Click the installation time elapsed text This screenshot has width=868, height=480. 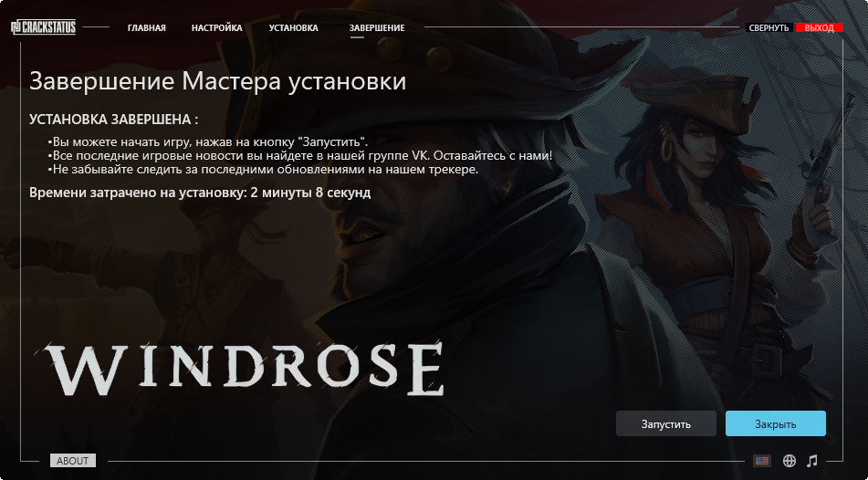point(200,193)
